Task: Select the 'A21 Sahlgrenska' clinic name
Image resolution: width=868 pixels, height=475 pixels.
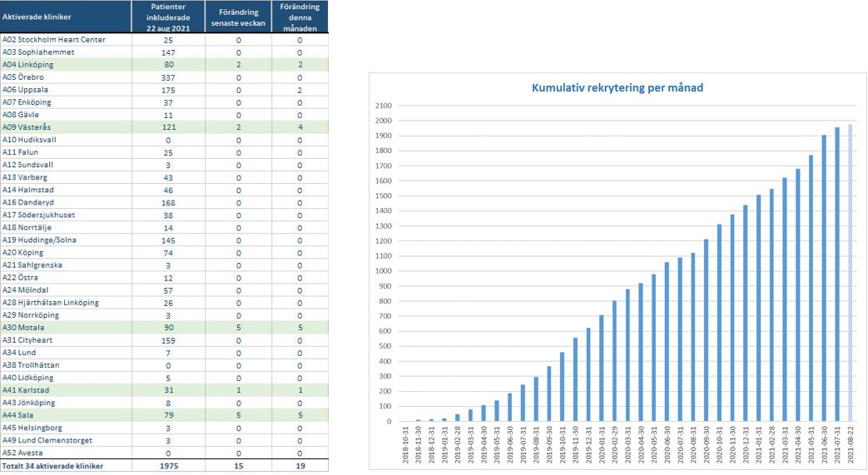Action: 32,265
